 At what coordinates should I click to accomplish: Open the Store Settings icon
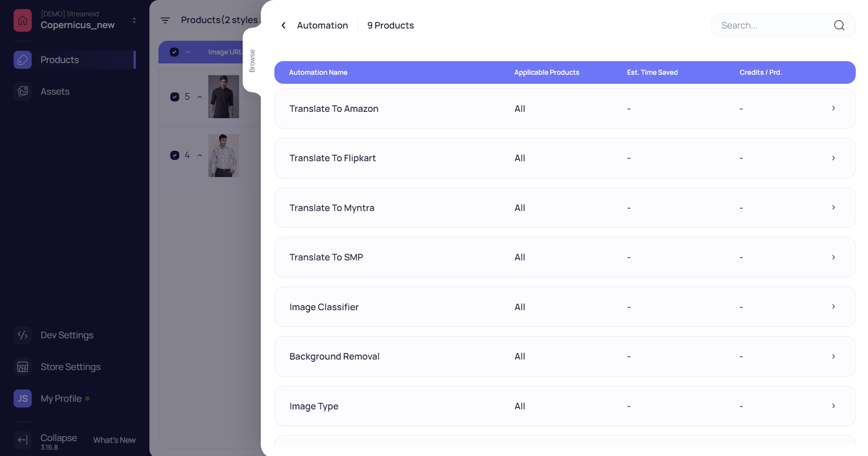[x=22, y=367]
